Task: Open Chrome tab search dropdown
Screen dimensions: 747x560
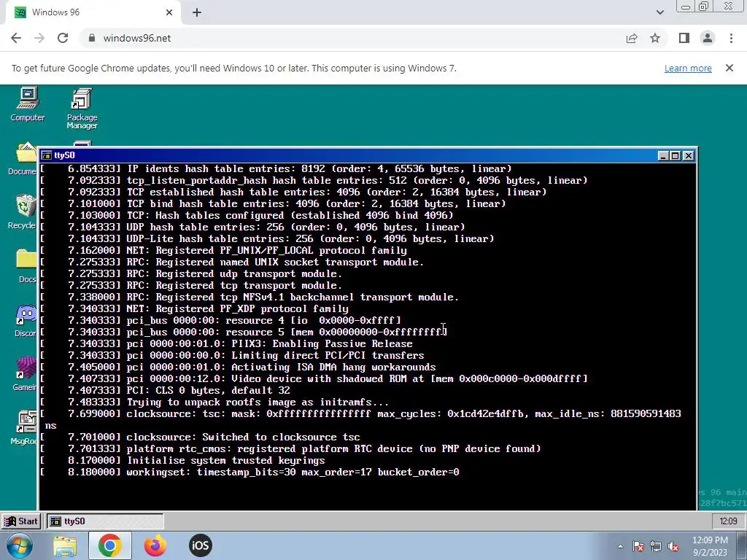Action: [x=659, y=12]
